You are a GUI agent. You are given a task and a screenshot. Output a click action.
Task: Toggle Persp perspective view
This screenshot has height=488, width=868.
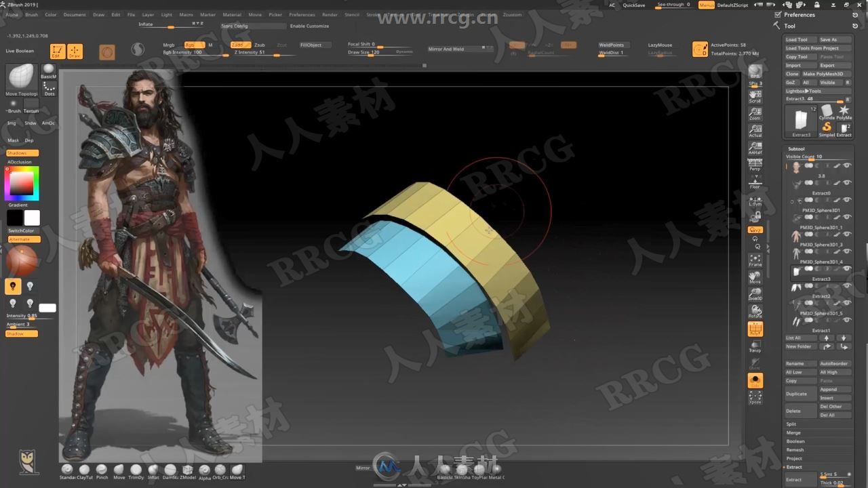pos(755,165)
